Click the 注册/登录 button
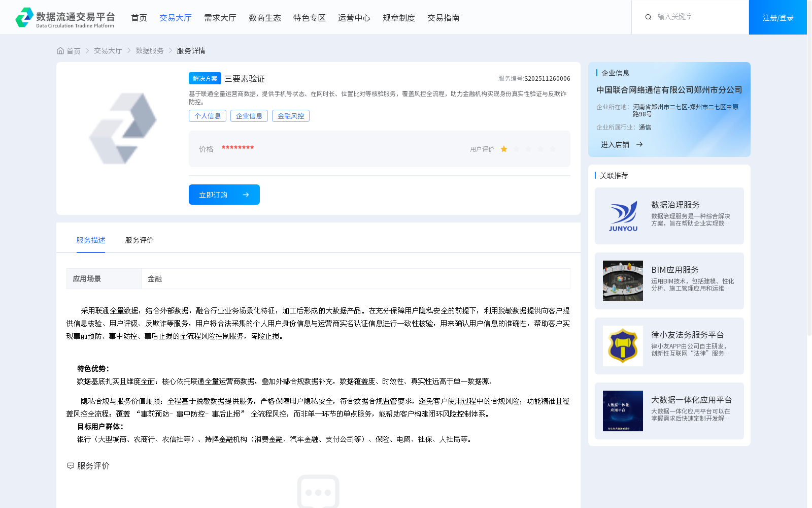The height and width of the screenshot is (508, 812). coord(778,17)
